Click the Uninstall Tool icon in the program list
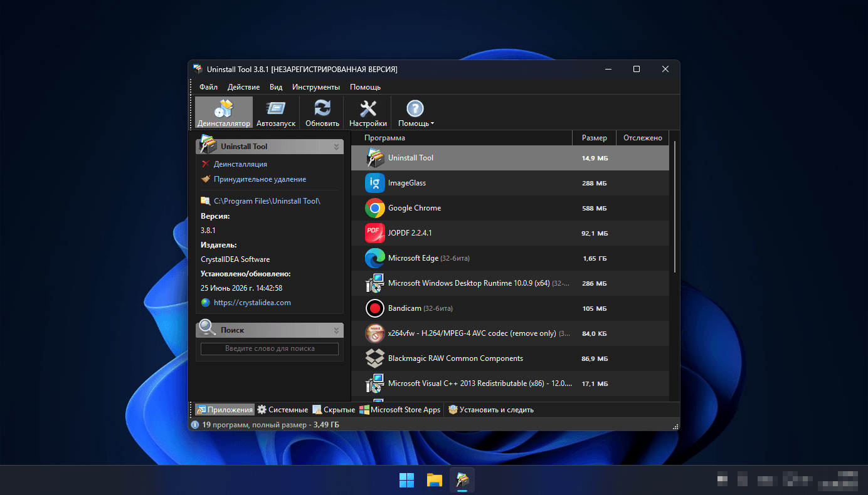 click(375, 158)
